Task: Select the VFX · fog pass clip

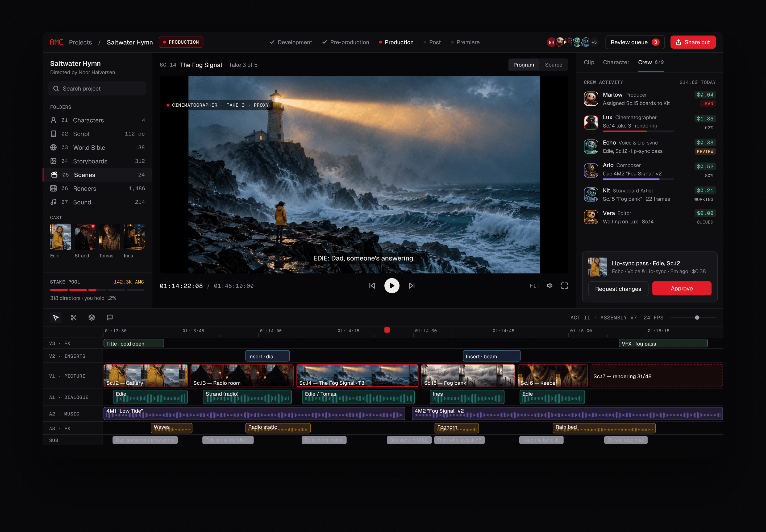Action: (663, 343)
